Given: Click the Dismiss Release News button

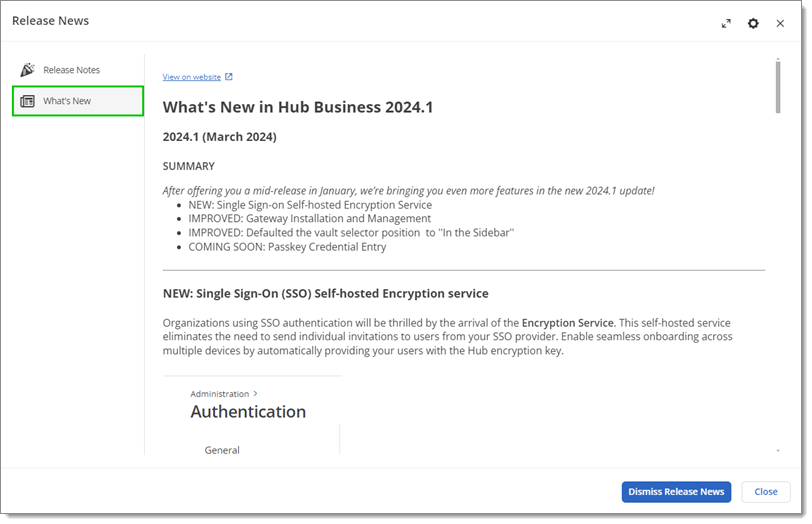Looking at the screenshot, I should coord(676,492).
